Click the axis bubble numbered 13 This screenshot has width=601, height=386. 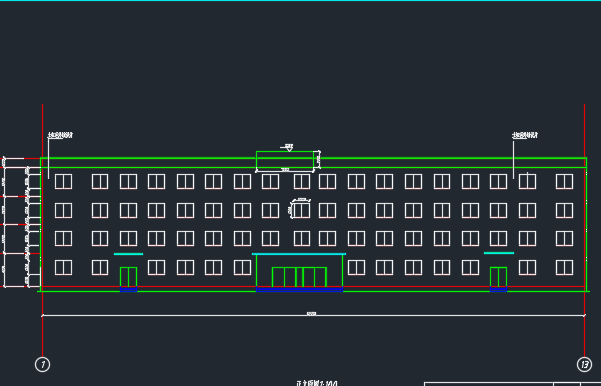(x=584, y=364)
